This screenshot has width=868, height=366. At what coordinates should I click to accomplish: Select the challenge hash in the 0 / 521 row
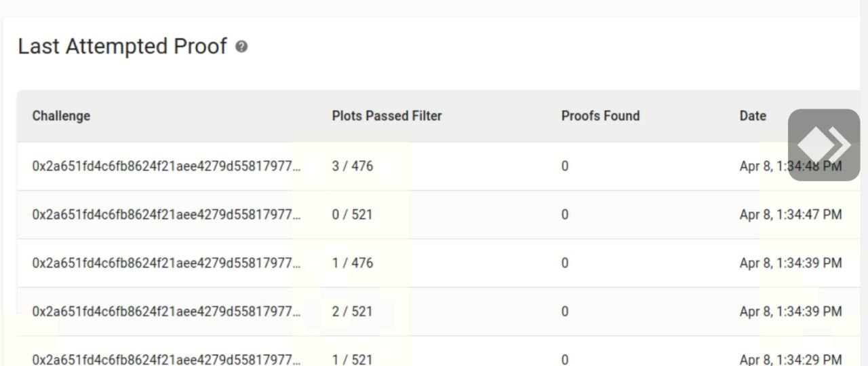(x=166, y=215)
